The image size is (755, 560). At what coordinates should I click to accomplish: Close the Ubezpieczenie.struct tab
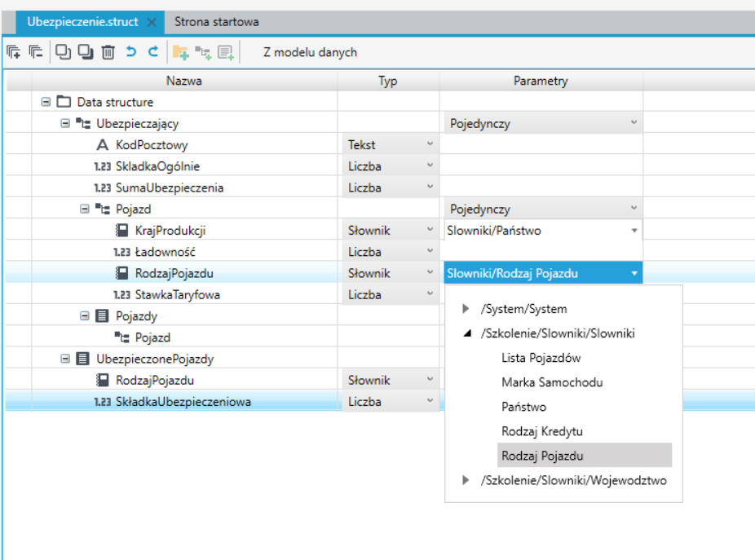click(x=152, y=22)
